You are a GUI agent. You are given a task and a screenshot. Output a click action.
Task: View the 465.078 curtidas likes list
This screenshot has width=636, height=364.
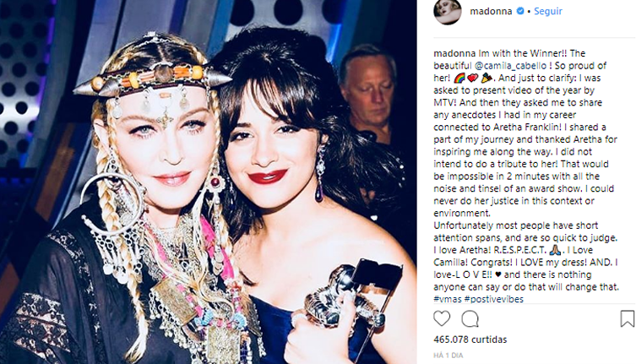(470, 340)
